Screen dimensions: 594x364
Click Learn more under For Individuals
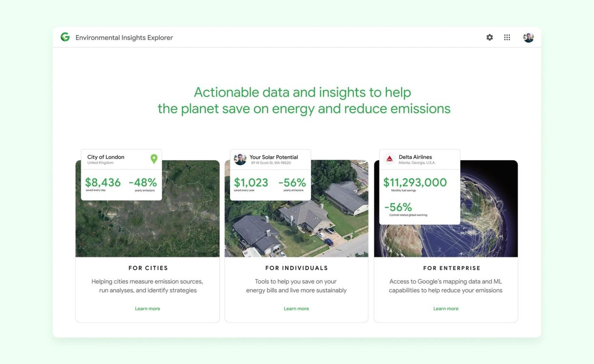coord(296,308)
